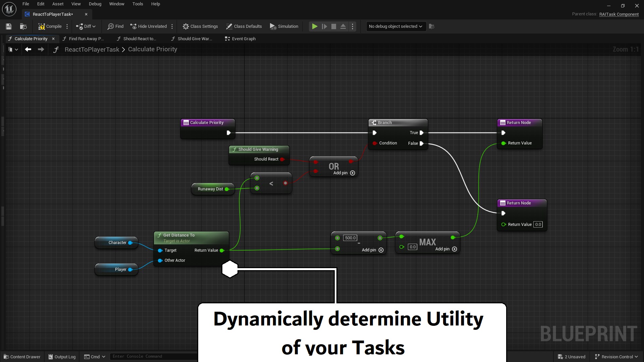Toggle Hide Unrelated nodes
Screen dimensions: 644x362
(x=148, y=26)
